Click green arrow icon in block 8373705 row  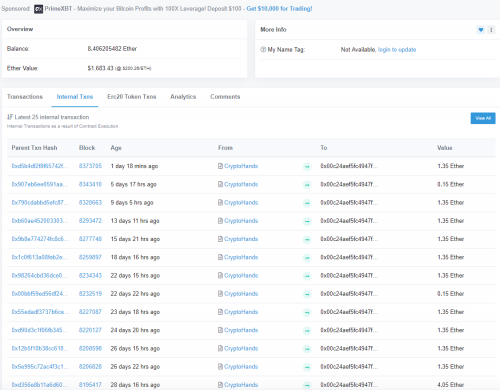tap(307, 166)
